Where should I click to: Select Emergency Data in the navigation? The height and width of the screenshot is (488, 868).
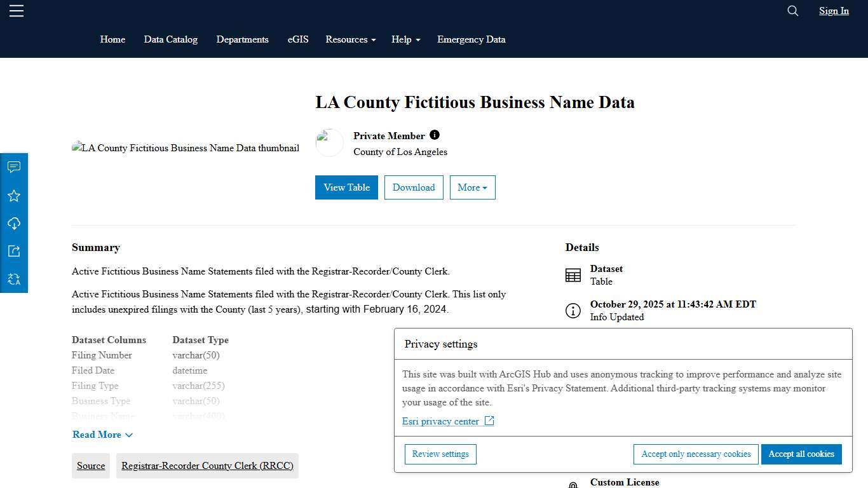(471, 39)
